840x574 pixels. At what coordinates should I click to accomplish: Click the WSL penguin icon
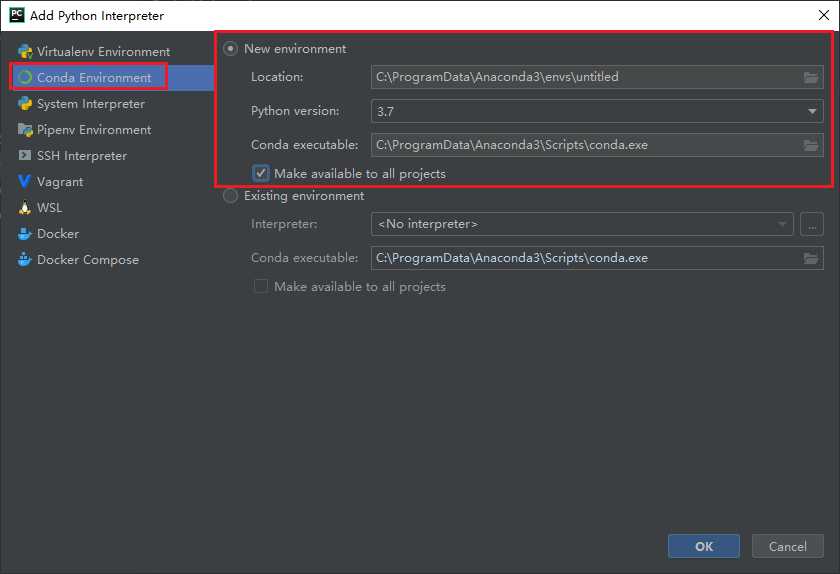[x=25, y=207]
